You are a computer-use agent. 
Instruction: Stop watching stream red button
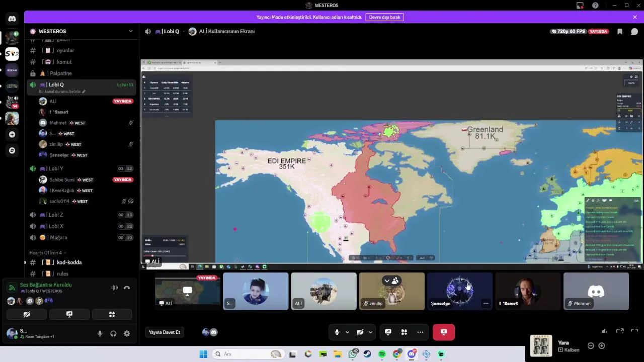click(443, 332)
